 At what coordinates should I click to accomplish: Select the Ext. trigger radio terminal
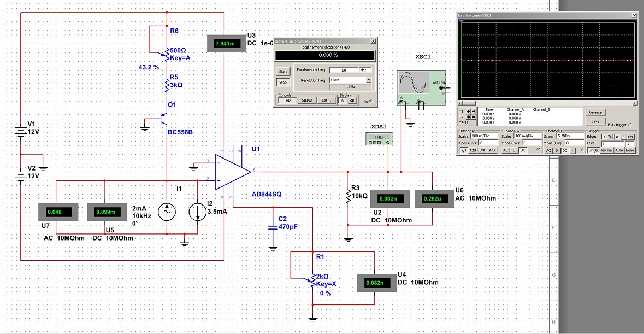pos(630,125)
